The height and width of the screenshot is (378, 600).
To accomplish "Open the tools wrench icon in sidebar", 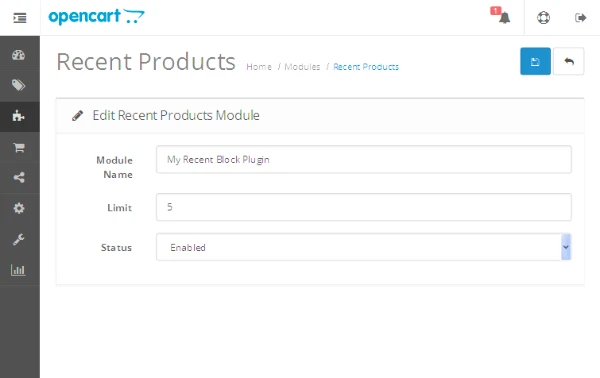I will pyautogui.click(x=18, y=239).
